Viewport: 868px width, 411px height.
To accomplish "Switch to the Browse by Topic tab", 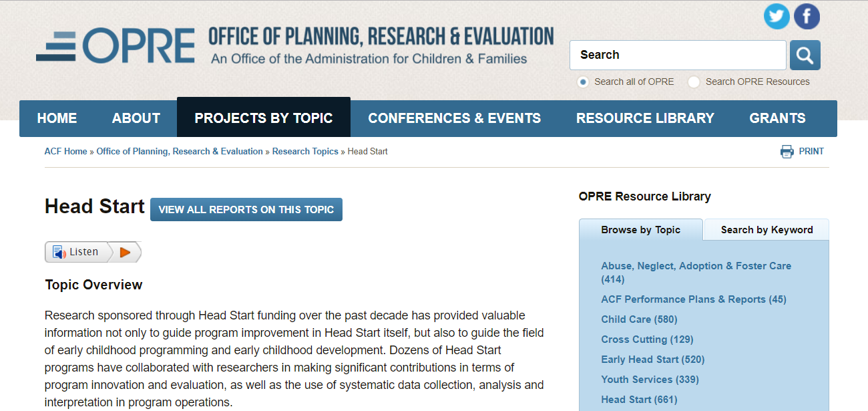I will [640, 230].
